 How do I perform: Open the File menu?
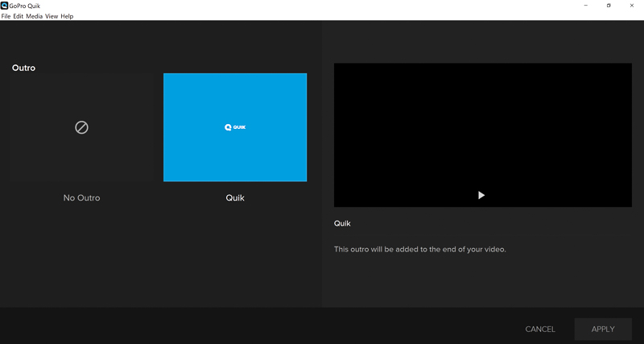tap(6, 16)
